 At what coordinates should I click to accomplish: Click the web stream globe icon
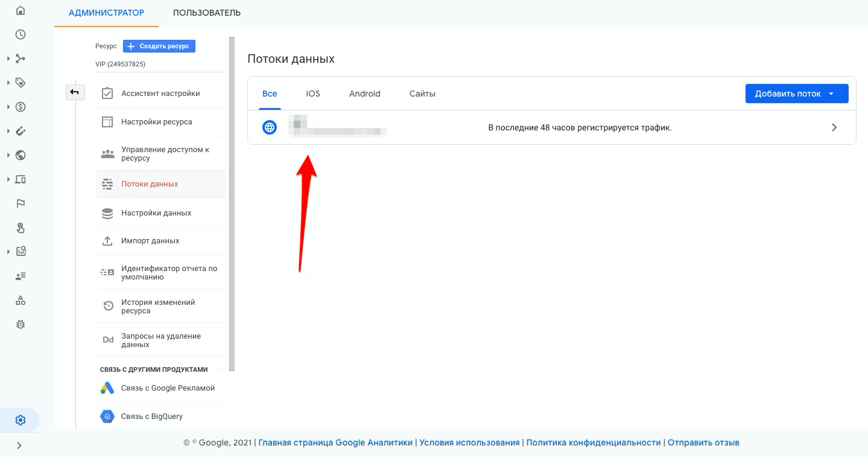(x=270, y=127)
